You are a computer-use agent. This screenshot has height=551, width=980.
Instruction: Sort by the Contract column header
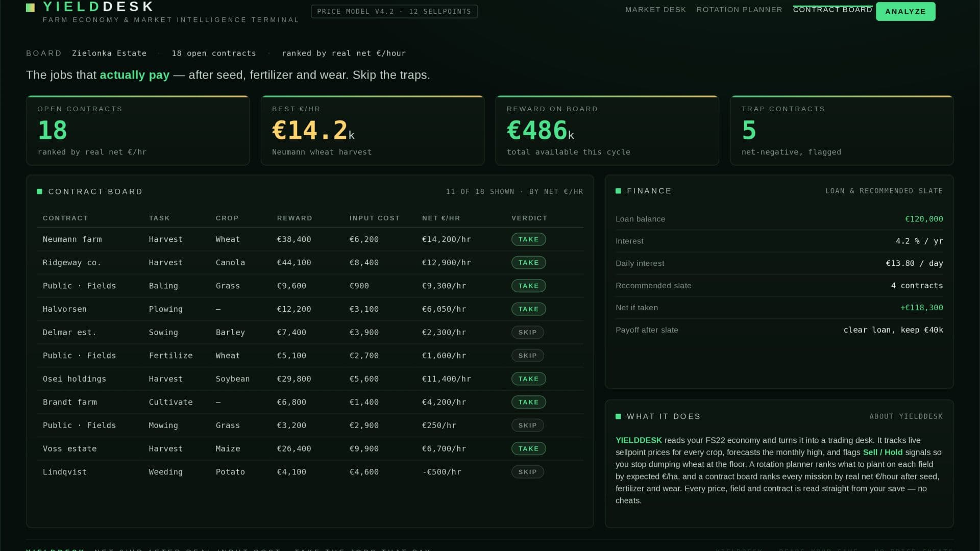tap(65, 218)
